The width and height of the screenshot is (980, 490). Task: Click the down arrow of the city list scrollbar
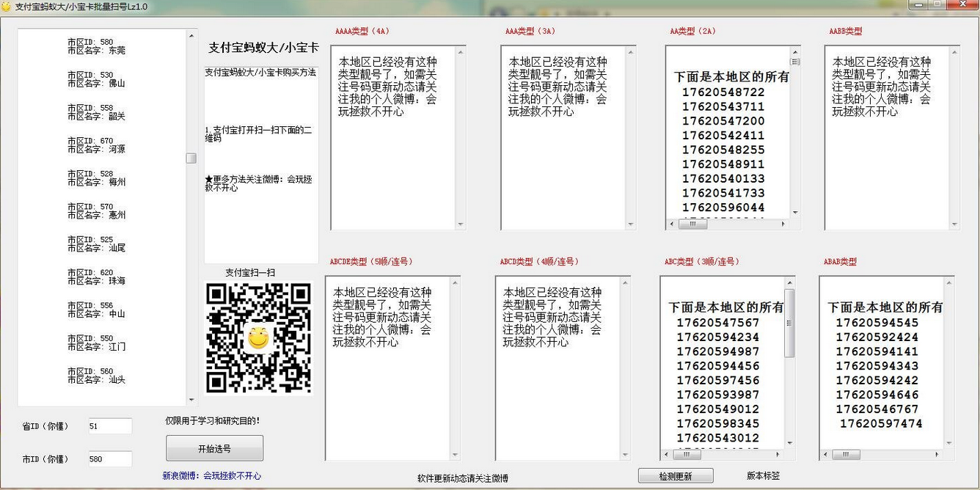191,400
